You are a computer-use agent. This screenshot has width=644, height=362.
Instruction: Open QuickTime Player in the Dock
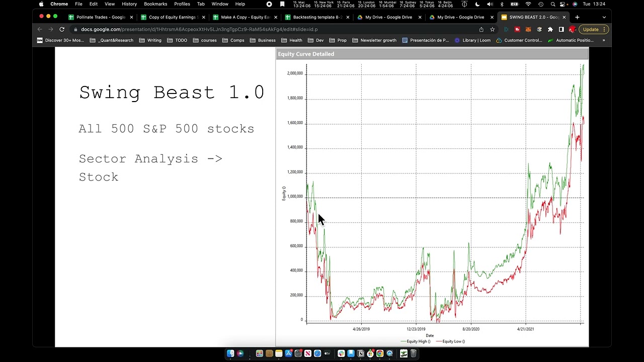(x=389, y=353)
